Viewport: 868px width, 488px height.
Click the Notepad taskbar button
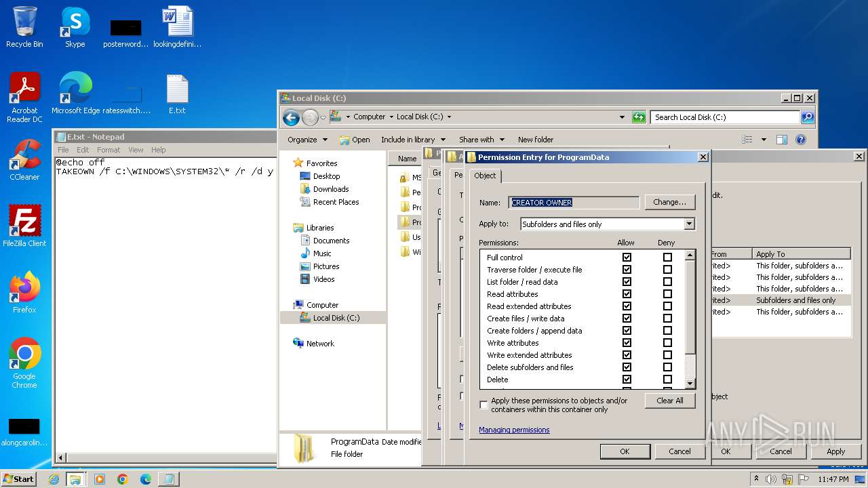pos(168,479)
